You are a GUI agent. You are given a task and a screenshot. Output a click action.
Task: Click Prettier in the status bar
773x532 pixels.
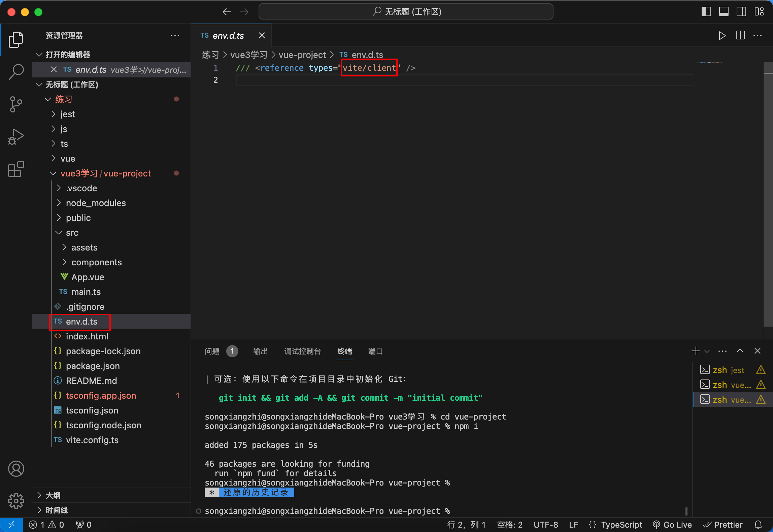coord(723,524)
